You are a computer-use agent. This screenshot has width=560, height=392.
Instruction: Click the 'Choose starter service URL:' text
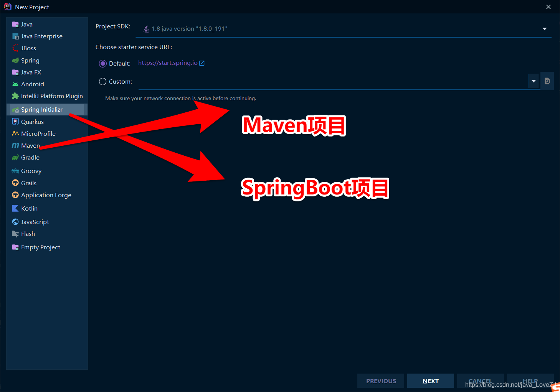pyautogui.click(x=134, y=47)
